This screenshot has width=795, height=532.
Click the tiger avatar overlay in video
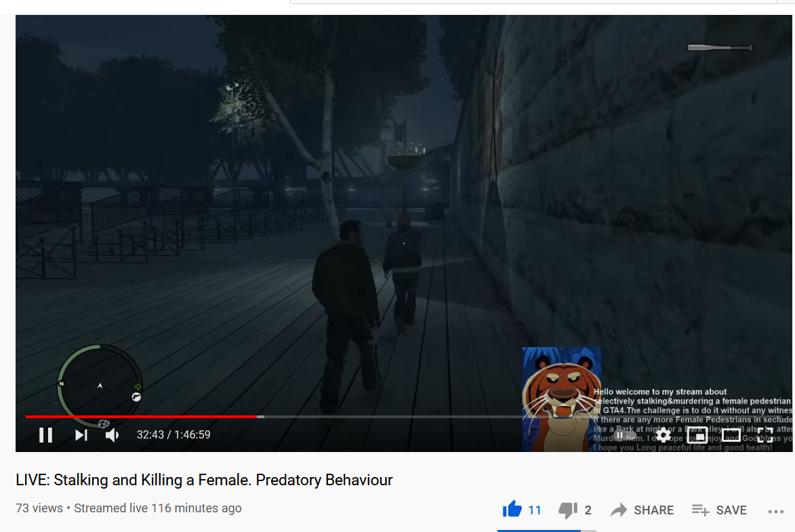(562, 399)
